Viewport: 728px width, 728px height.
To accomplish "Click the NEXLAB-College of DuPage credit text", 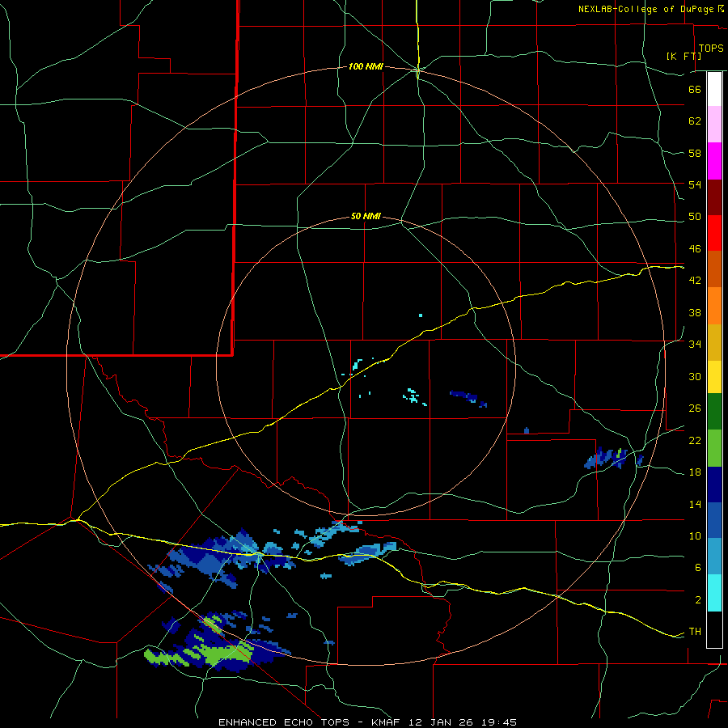I will 648,9.
